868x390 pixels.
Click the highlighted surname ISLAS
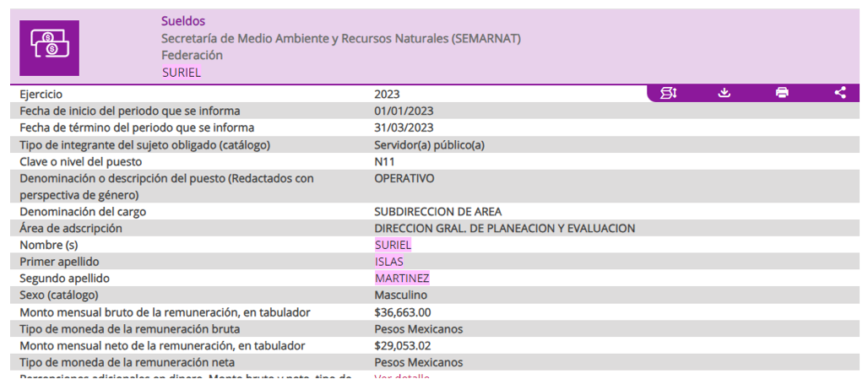389,262
